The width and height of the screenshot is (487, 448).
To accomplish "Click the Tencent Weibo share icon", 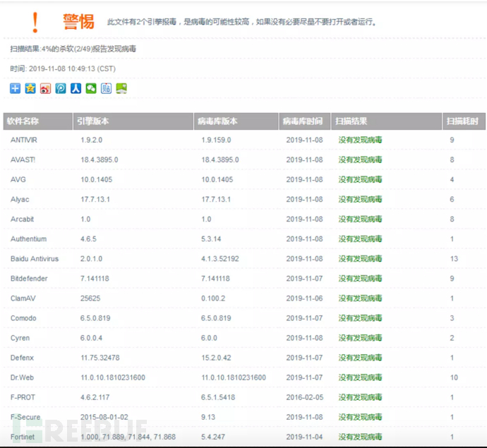I will pyautogui.click(x=61, y=88).
